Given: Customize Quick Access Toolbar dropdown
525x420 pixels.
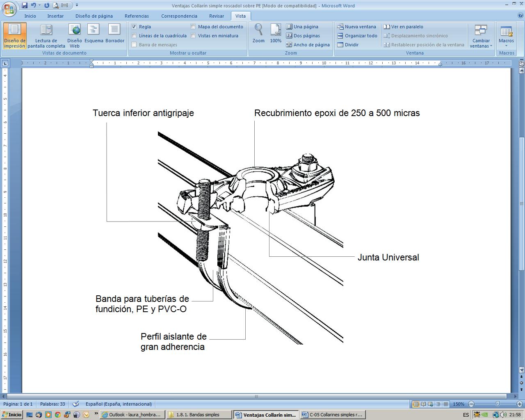Looking at the screenshot, I should click(77, 5).
